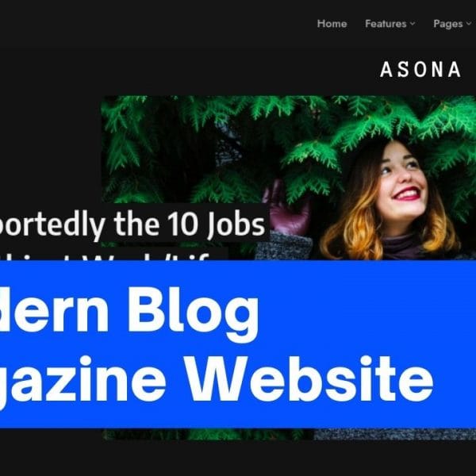Expand the Features dropdown chevron
The image size is (476, 476).
(412, 24)
